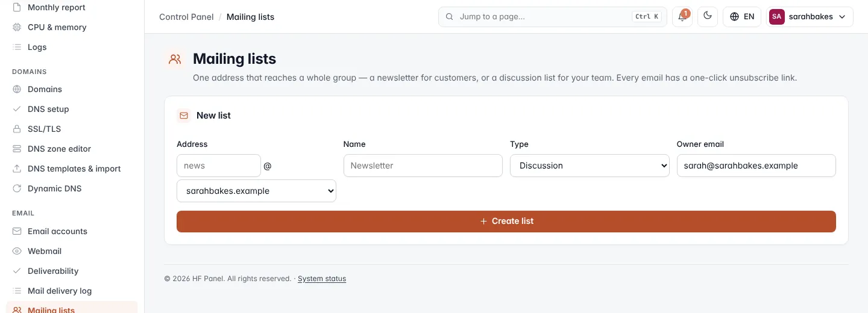The height and width of the screenshot is (313, 868).
Task: Open notifications bell with badge
Action: (682, 17)
